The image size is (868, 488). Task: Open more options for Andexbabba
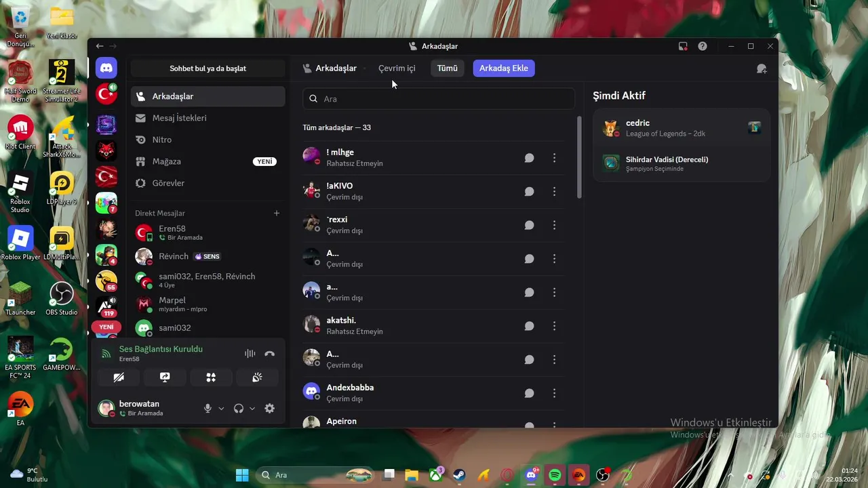(554, 393)
